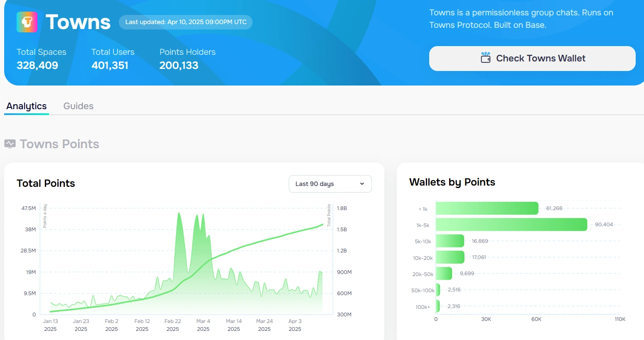Click the Total Spaces label
The height and width of the screenshot is (340, 644).
coord(42,52)
